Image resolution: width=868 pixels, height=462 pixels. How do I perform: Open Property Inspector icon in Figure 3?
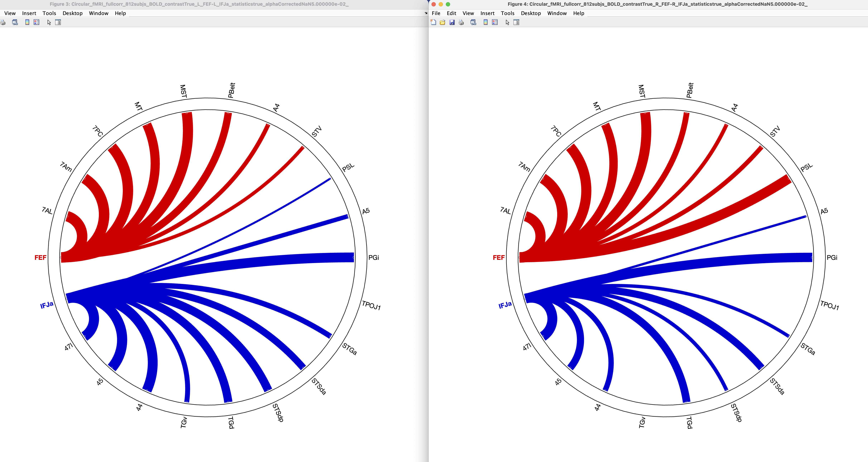pos(58,22)
